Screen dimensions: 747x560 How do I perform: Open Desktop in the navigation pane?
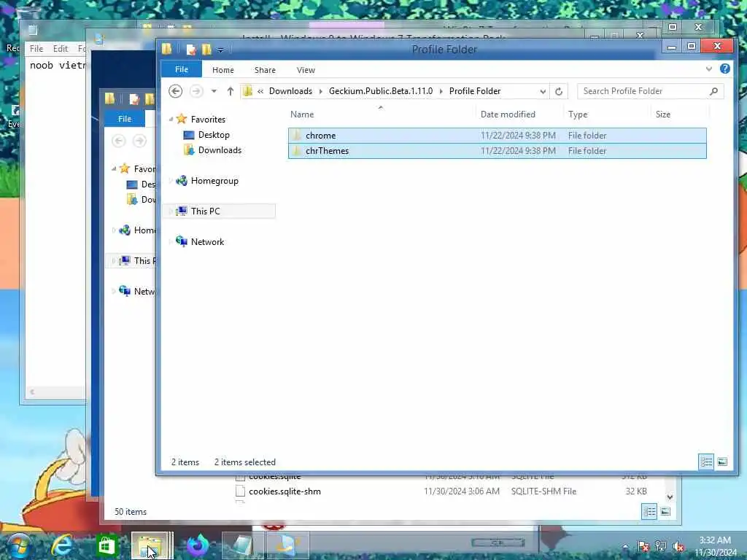pos(214,135)
